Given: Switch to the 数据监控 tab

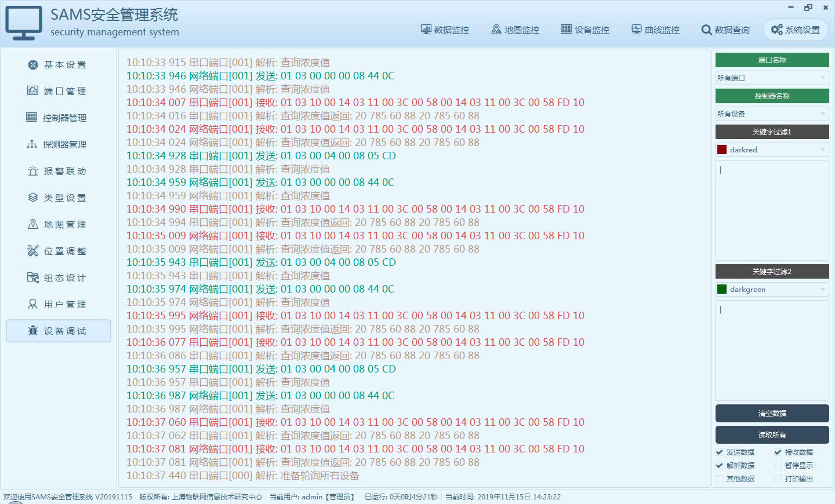Looking at the screenshot, I should (445, 30).
